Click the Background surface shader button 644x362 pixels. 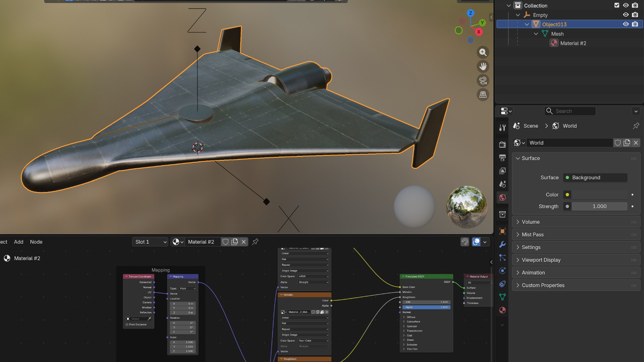595,178
